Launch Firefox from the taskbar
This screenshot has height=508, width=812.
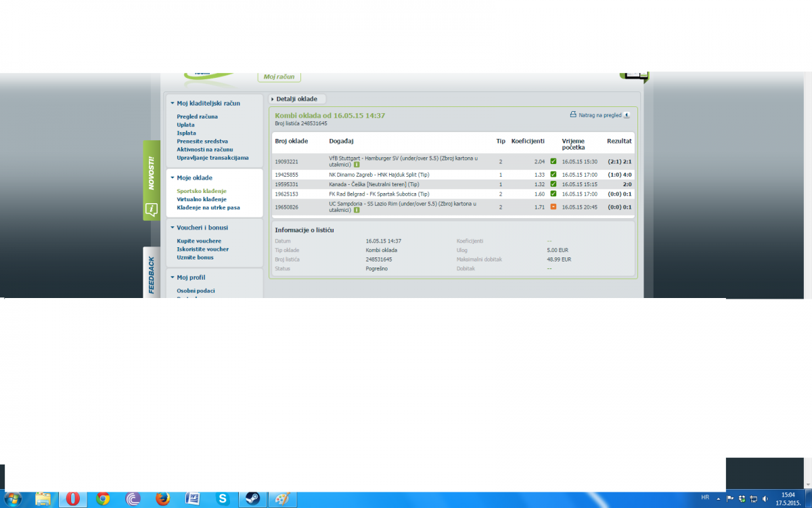(162, 499)
